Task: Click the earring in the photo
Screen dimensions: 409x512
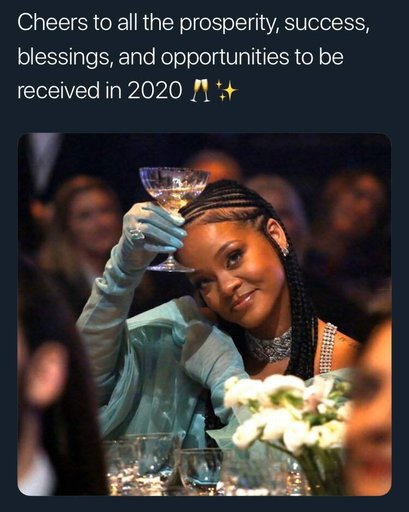Action: click(286, 251)
